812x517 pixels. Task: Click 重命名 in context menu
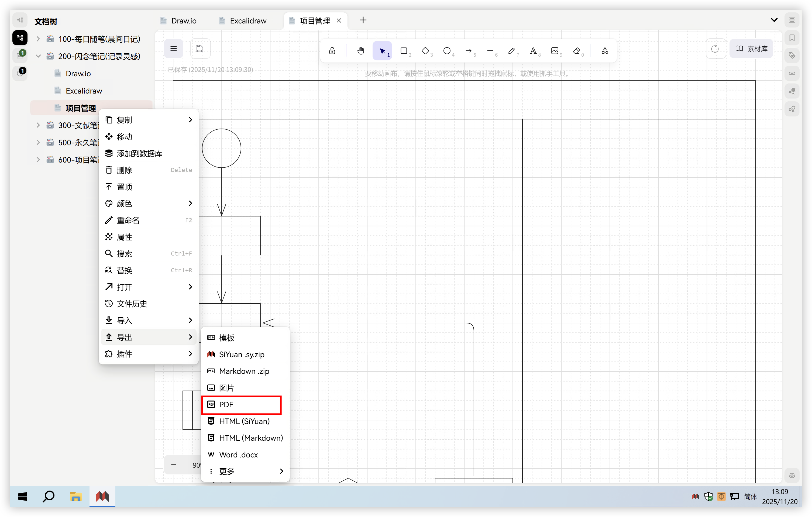(x=128, y=220)
